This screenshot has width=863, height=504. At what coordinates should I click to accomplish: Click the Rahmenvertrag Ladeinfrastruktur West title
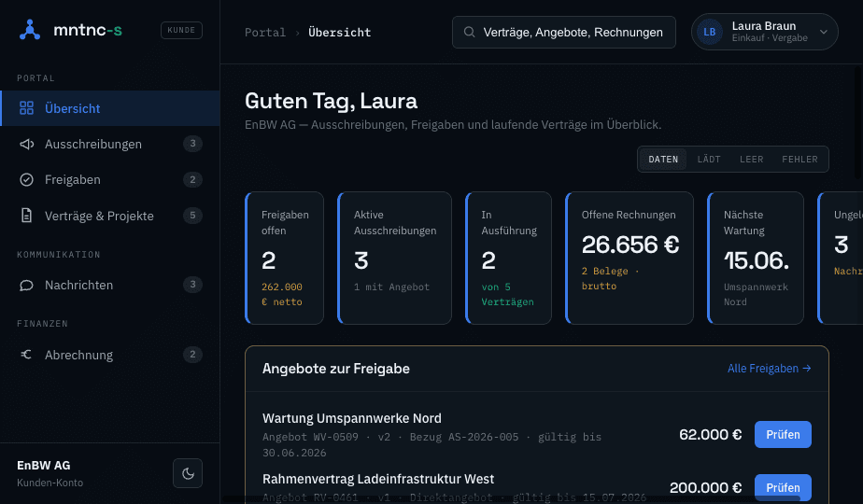click(378, 479)
